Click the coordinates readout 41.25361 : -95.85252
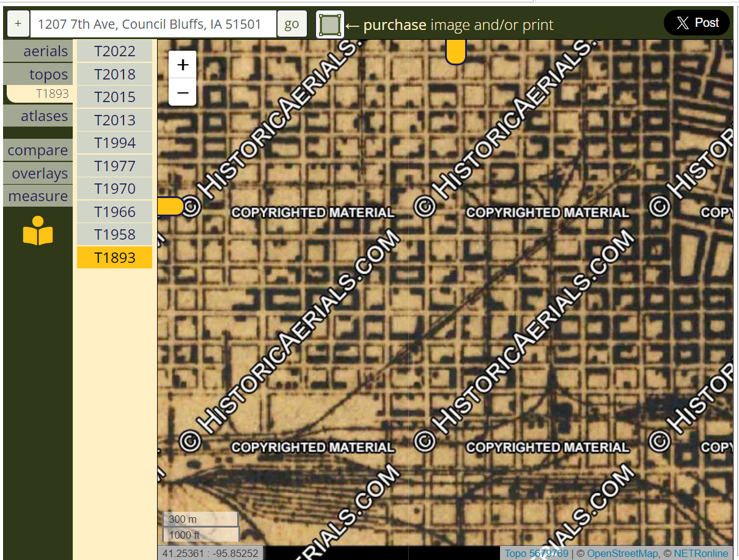Image resolution: width=739 pixels, height=560 pixels. [210, 553]
